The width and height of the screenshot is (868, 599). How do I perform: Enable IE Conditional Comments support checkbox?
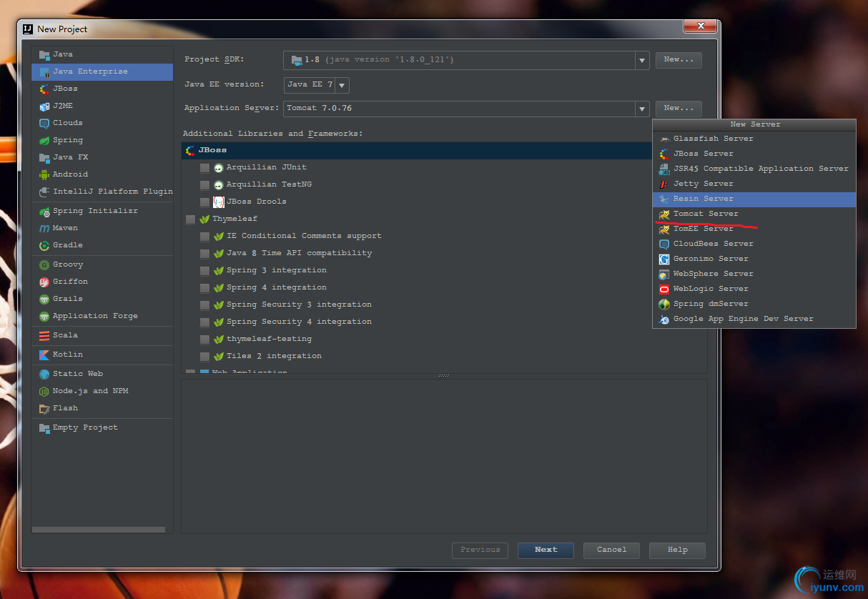click(x=205, y=237)
